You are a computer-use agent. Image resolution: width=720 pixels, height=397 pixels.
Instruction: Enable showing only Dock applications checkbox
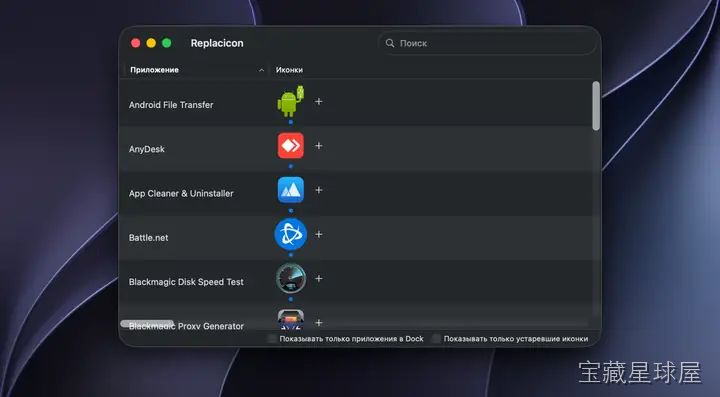point(272,339)
